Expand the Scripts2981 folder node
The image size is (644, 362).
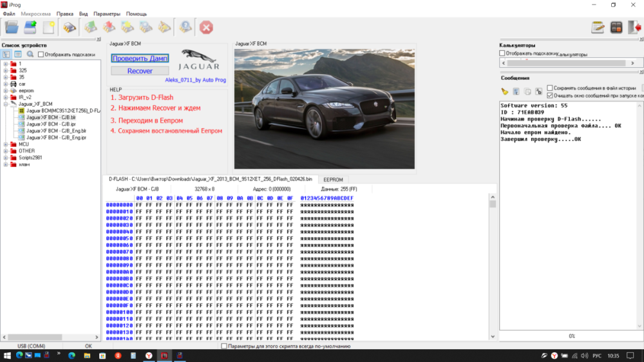[6, 158]
